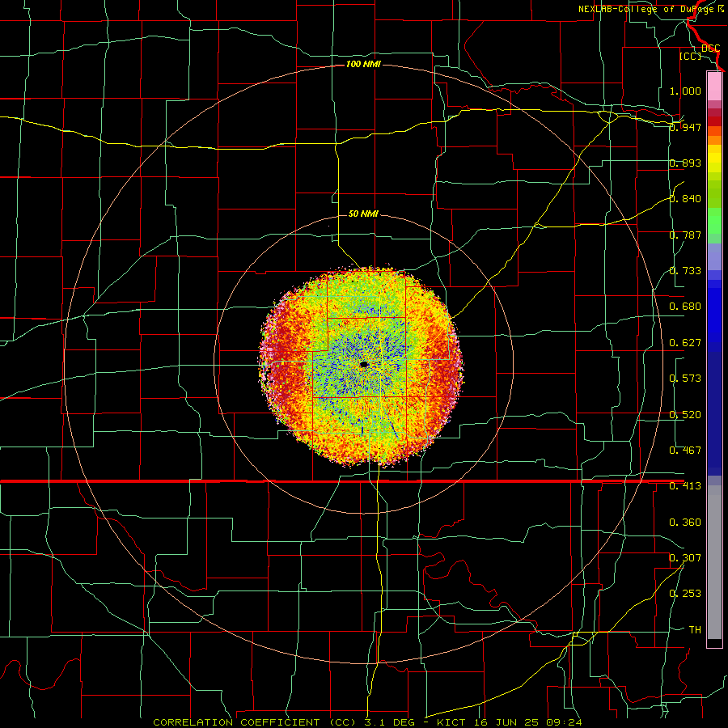Image resolution: width=728 pixels, height=728 pixels.
Task: Pick the pink segment of color bar
Action: pos(714,87)
